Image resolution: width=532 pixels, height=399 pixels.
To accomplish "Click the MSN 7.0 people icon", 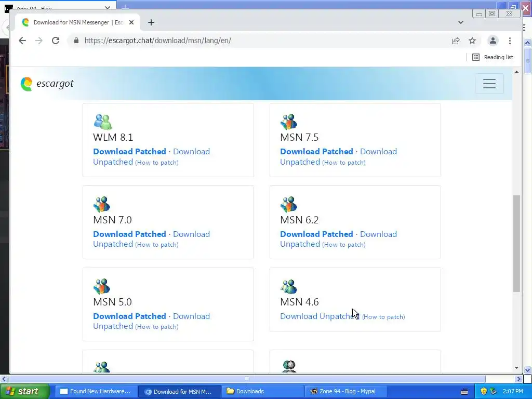I will coord(102,204).
